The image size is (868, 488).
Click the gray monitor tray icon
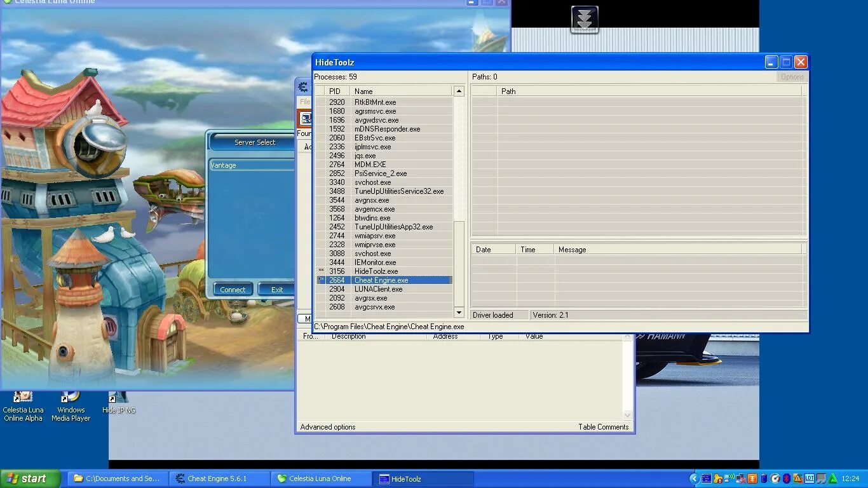(x=821, y=478)
